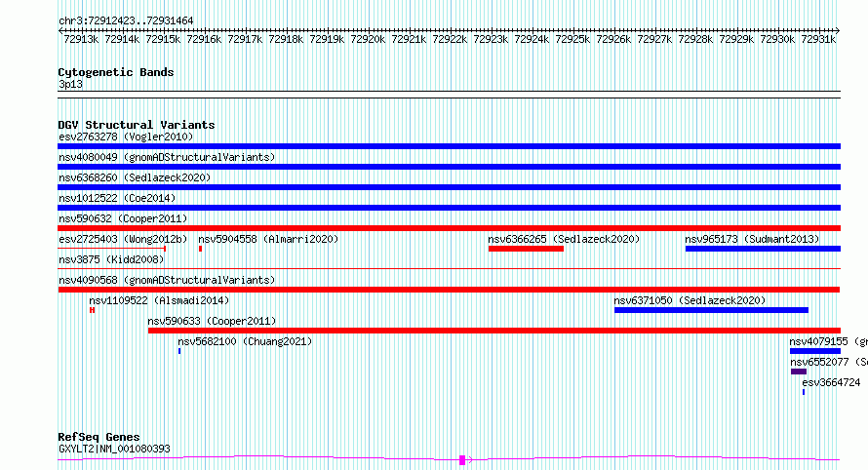The image size is (868, 470).
Task: Click the blue bar under nsv4079155
Action: point(815,351)
